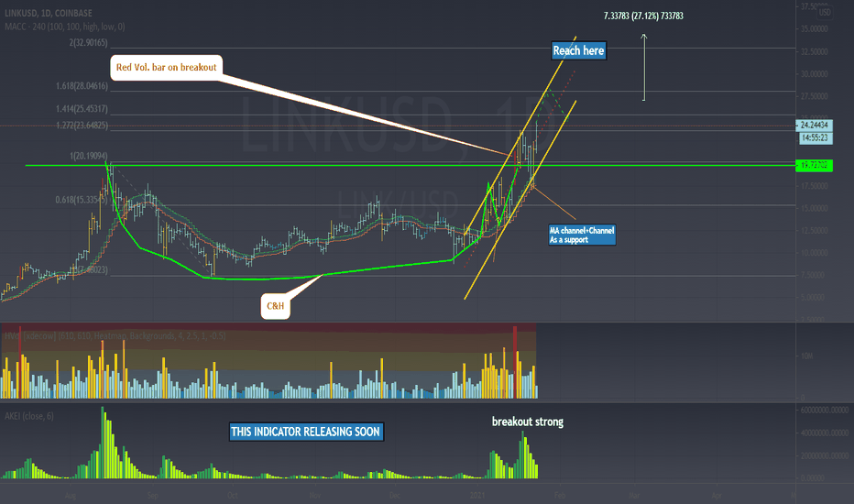Image resolution: width=854 pixels, height=504 pixels.
Task: Click the Aug label on time axis
Action: (x=71, y=495)
